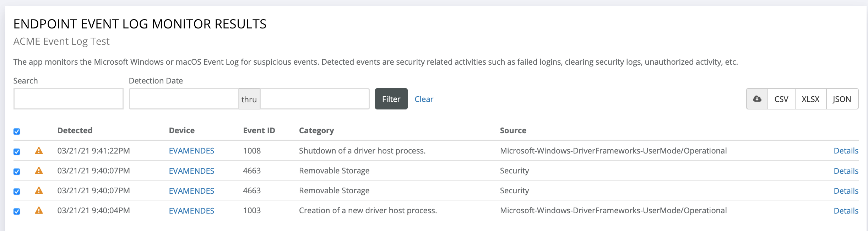Image resolution: width=868 pixels, height=231 pixels.
Task: Open Details for Event ID 1003
Action: pyautogui.click(x=846, y=211)
